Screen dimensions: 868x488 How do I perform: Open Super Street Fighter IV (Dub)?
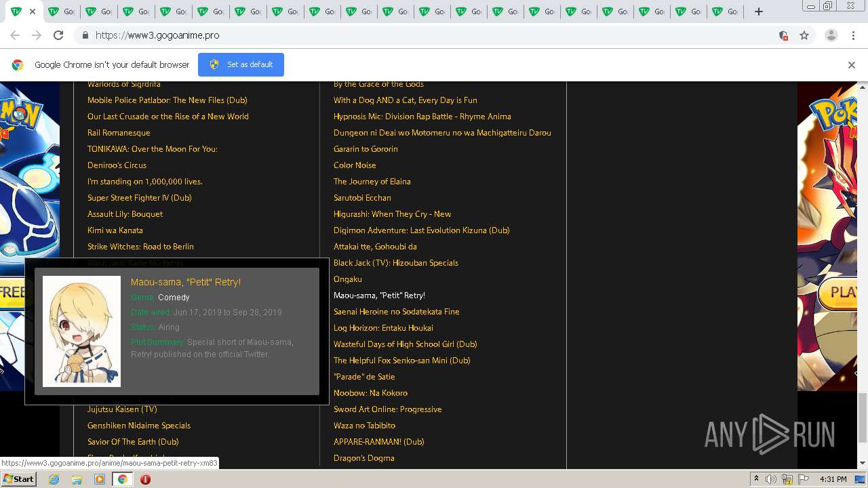pos(140,198)
